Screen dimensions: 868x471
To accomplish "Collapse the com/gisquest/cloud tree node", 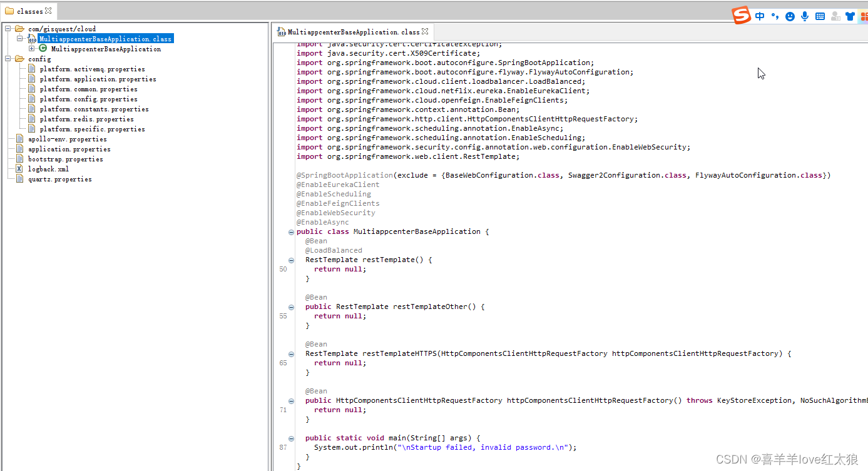I will coord(8,29).
